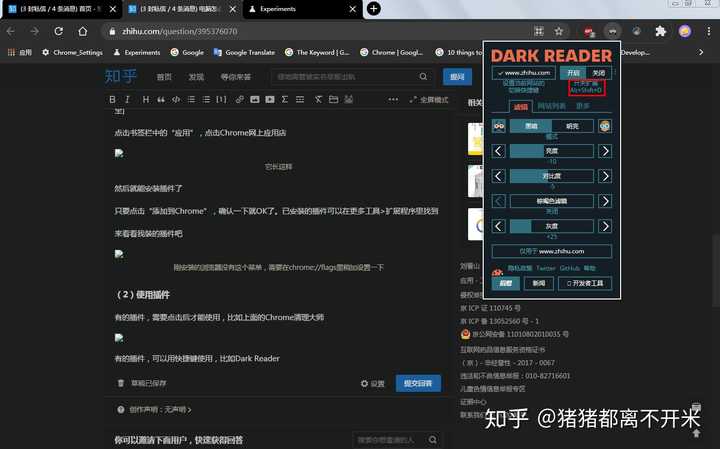Enable Dark Reader 开发者工具 option
The height and width of the screenshot is (449, 720).
(585, 283)
